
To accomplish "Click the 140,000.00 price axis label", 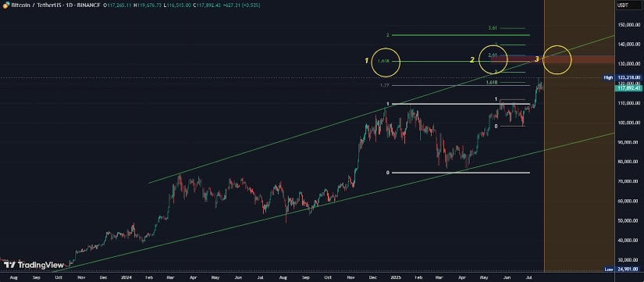I will (x=628, y=44).
